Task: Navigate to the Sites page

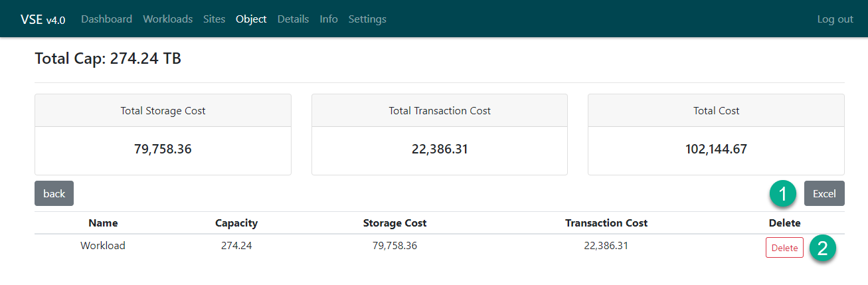Action: pos(214,19)
